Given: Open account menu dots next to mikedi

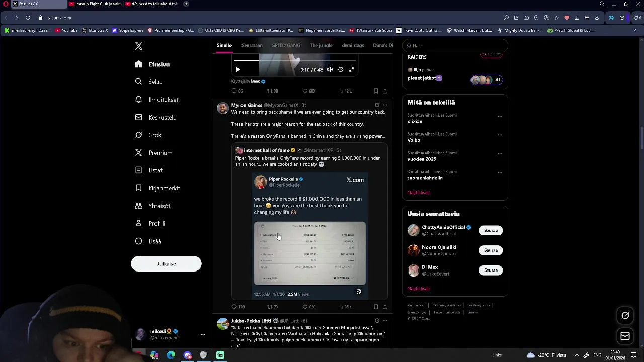Looking at the screenshot, I should (x=203, y=334).
